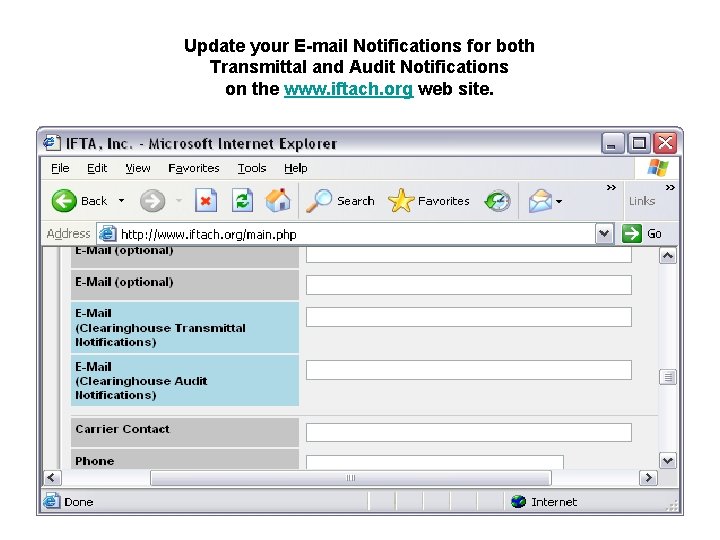The image size is (720, 540).
Task: Click horizontal scrollbar left arrow
Action: click(x=51, y=478)
